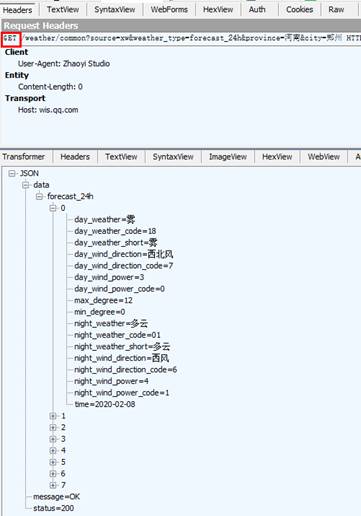The height and width of the screenshot is (516, 361).
Task: Select User-Agent: Zhaoyi Studio header
Action: [x=64, y=64]
